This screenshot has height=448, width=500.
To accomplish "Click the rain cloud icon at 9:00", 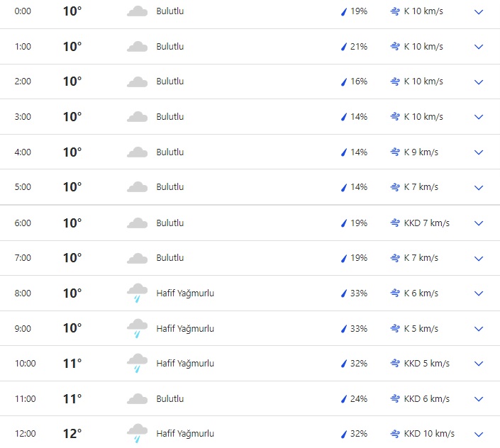I will tap(137, 329).
